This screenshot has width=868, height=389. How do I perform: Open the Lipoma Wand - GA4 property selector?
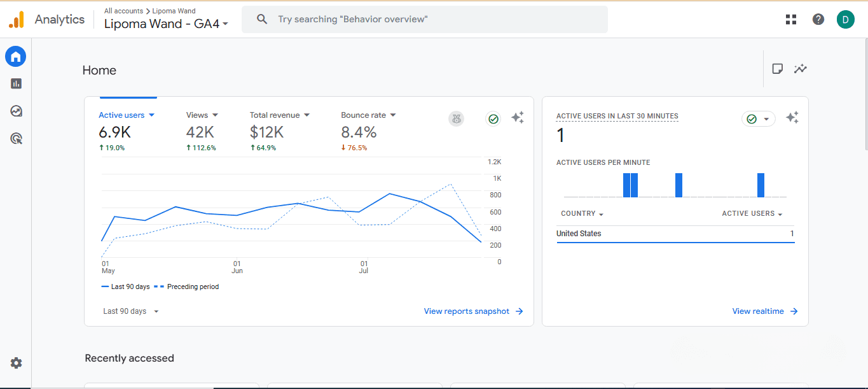(x=166, y=24)
